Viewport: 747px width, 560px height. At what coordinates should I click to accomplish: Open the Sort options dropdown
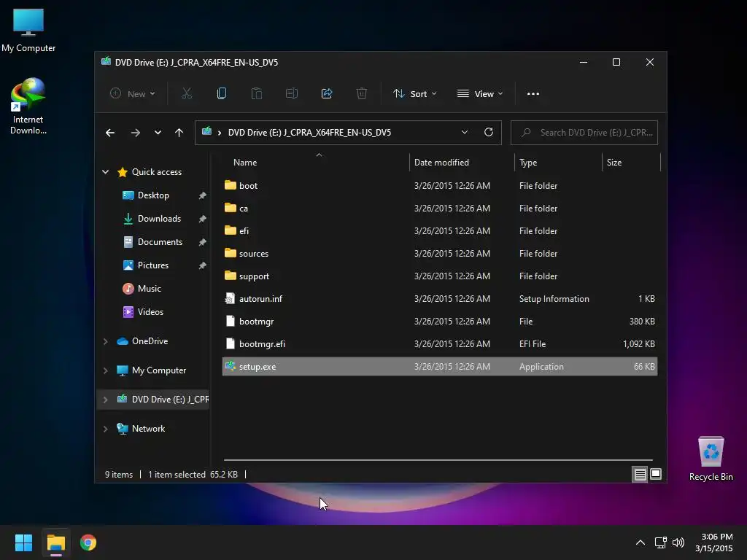[x=414, y=94]
